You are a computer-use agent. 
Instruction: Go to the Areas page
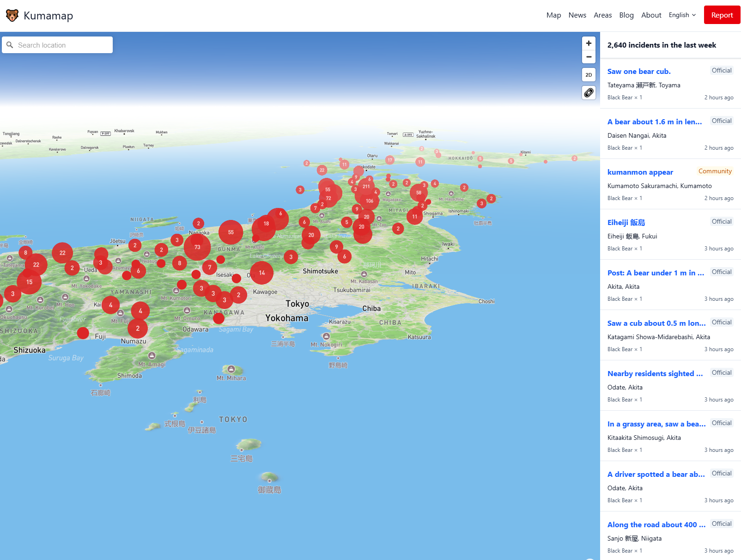tap(602, 15)
